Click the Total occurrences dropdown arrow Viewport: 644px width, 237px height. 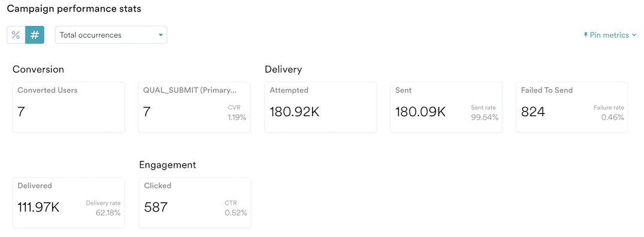coord(161,35)
